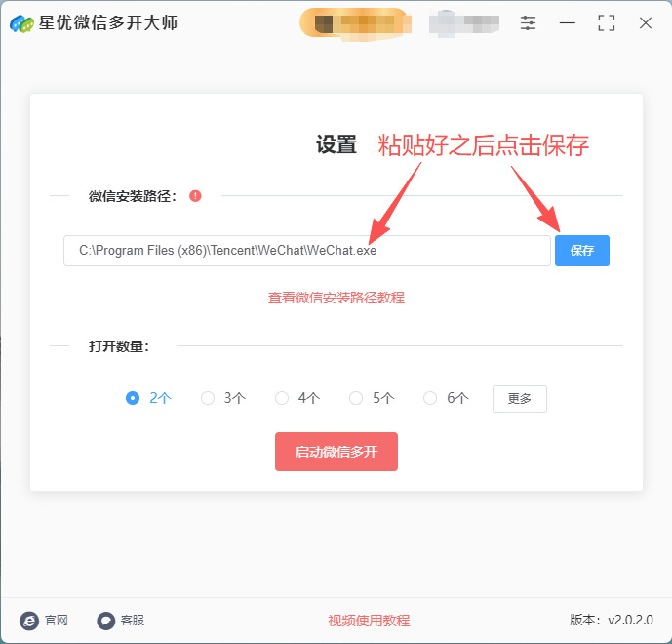Image resolution: width=672 pixels, height=644 pixels.
Task: Open 视频使用教程 link
Action: (369, 621)
